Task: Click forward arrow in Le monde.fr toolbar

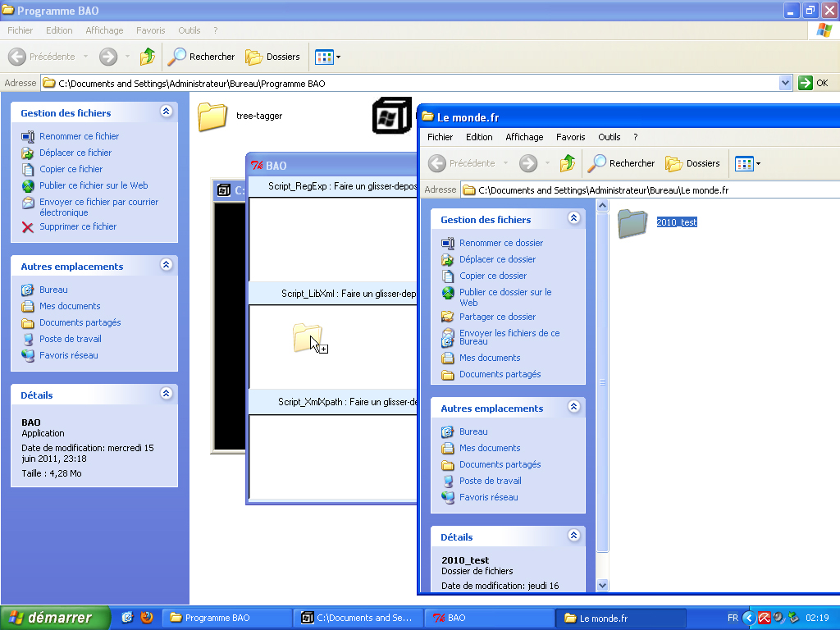Action: pyautogui.click(x=528, y=163)
